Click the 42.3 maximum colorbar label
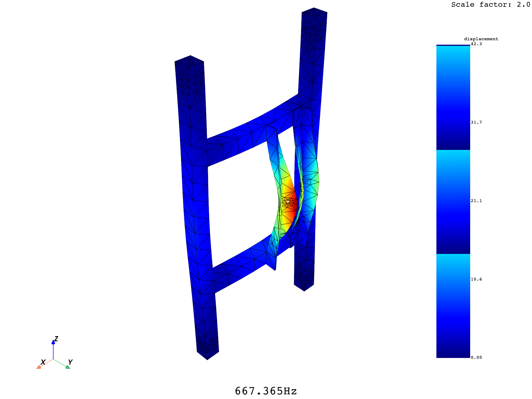 coord(476,44)
